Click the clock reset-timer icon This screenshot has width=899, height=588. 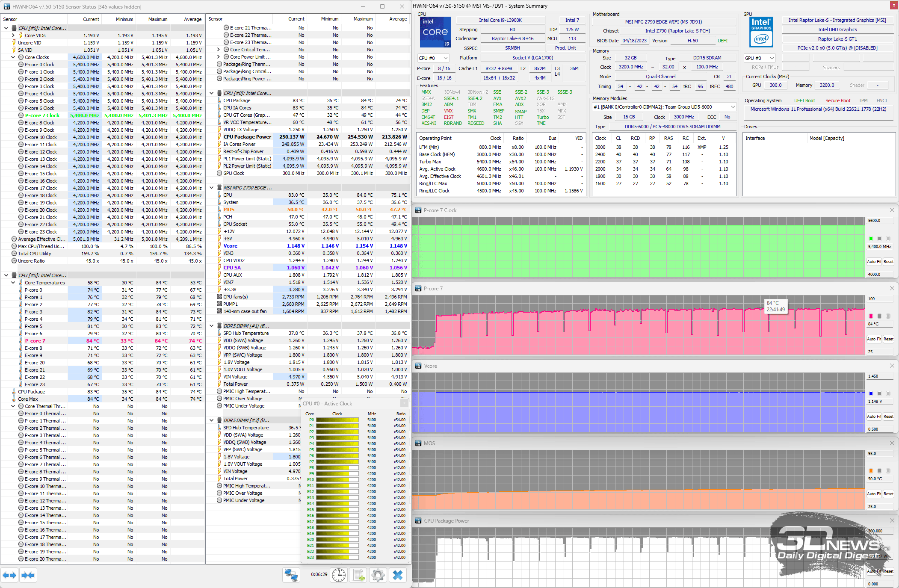(x=339, y=575)
